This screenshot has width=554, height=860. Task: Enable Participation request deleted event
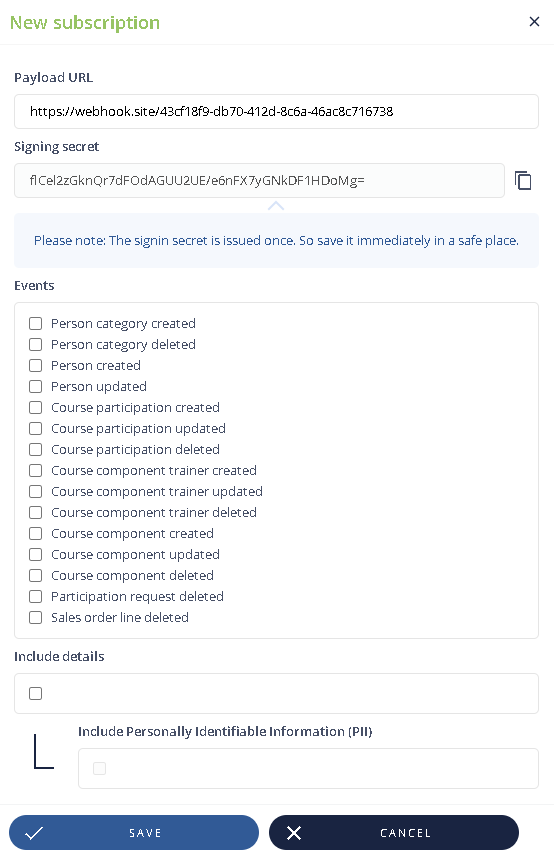pos(36,596)
